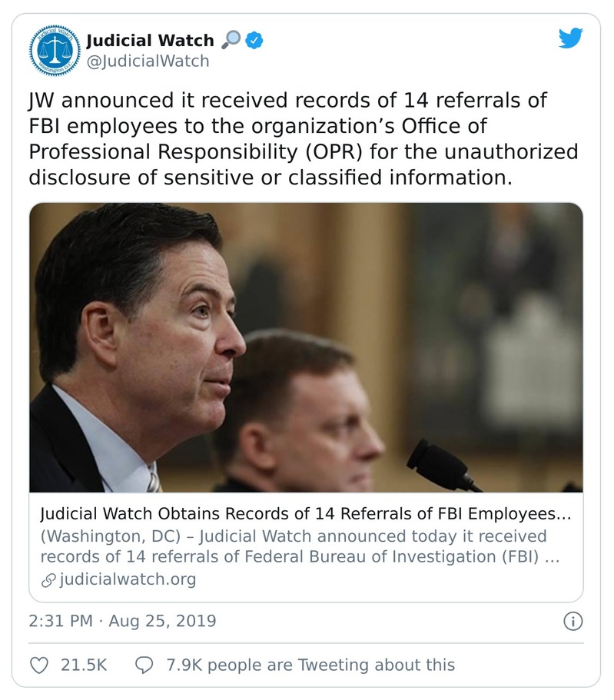Open the card headline about 14 Referrals

pos(305,513)
